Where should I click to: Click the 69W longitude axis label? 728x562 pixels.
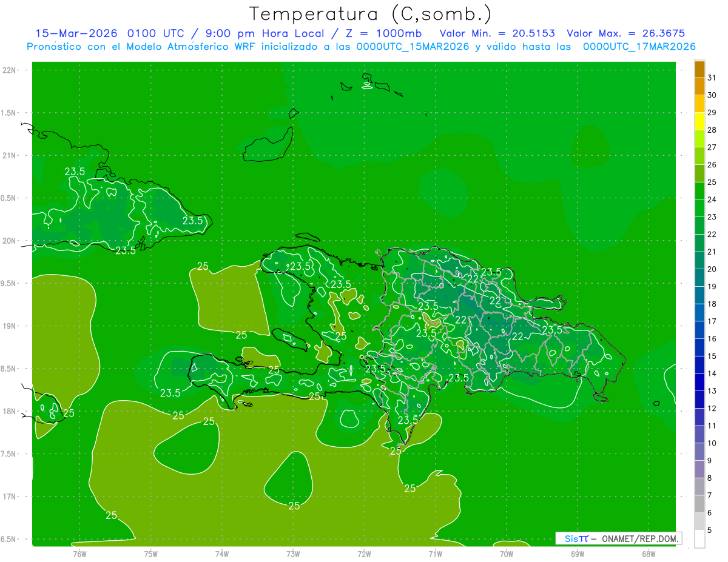click(x=578, y=554)
